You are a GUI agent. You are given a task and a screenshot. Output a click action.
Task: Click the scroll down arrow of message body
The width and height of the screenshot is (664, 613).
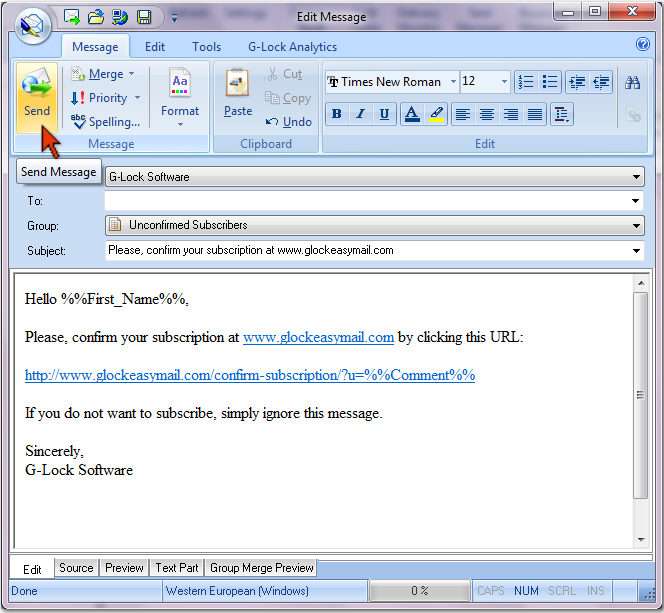pos(641,539)
